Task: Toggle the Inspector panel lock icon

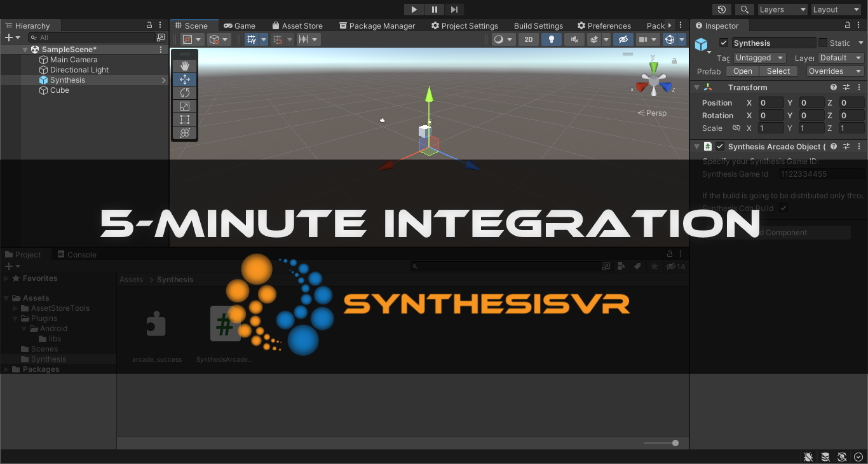Action: 848,25
